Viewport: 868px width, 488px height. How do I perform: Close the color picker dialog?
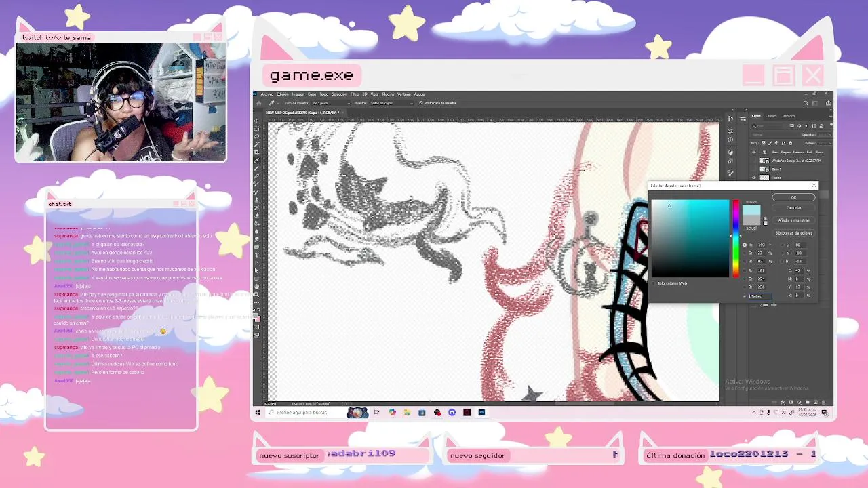click(814, 185)
